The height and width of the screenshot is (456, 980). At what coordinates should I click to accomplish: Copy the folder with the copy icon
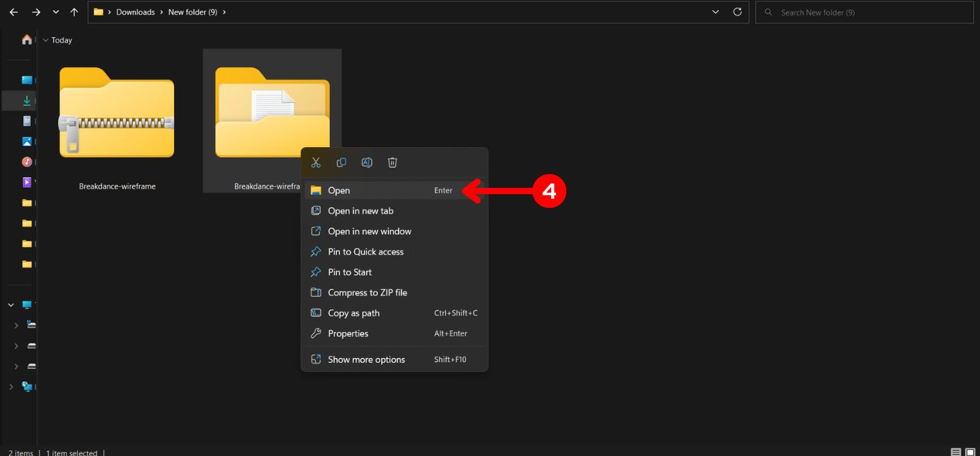(341, 162)
